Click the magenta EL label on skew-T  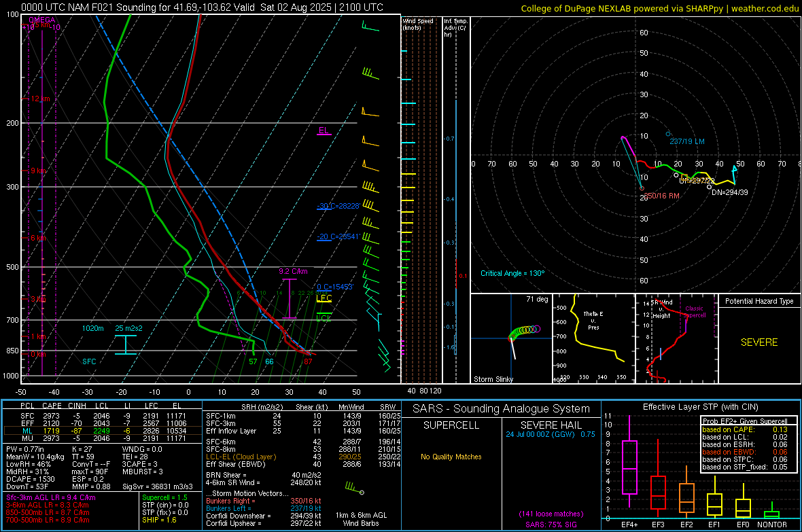tap(324, 130)
